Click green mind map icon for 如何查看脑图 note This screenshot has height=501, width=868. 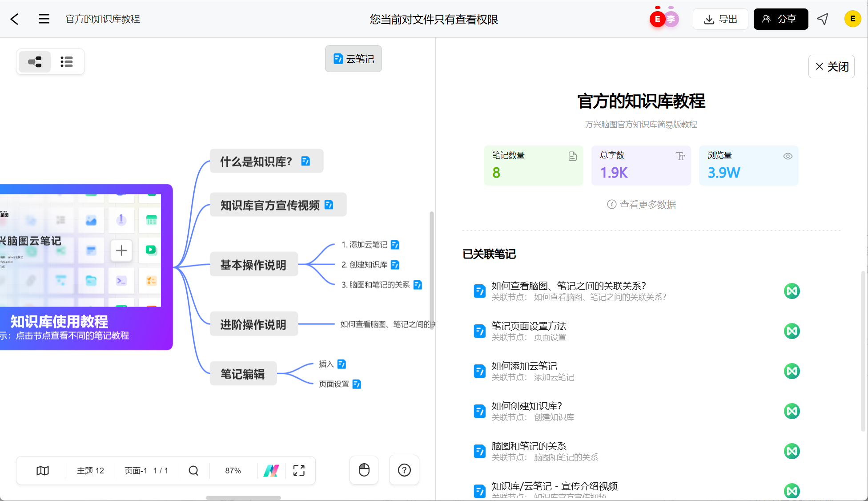pyautogui.click(x=792, y=291)
